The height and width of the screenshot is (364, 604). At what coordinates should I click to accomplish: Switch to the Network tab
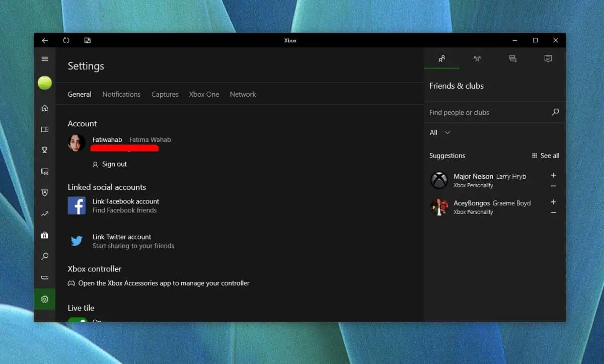243,94
